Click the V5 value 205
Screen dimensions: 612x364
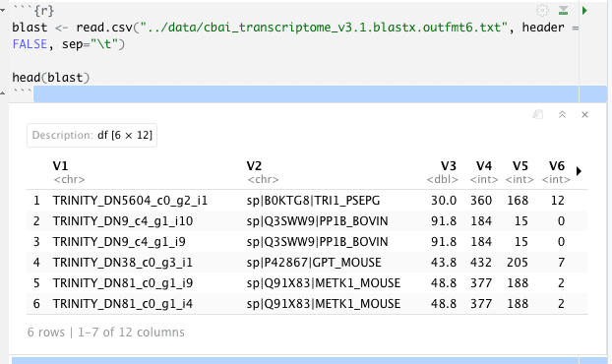point(518,263)
